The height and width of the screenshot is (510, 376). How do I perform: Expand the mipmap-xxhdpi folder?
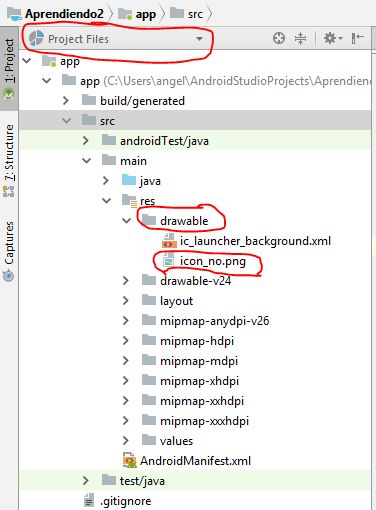(126, 401)
